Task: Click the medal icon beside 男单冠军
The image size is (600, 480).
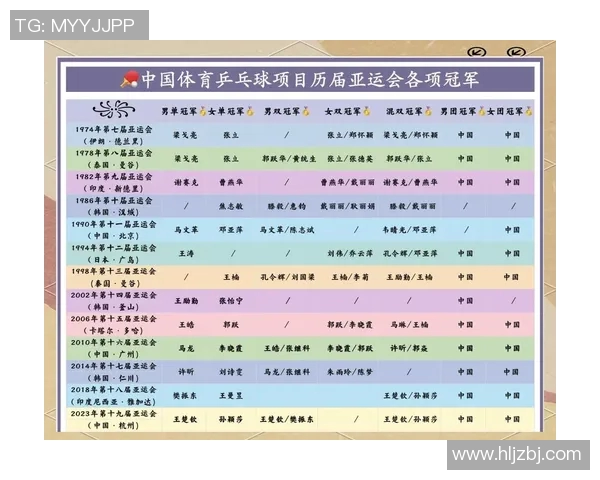Action: [202, 111]
